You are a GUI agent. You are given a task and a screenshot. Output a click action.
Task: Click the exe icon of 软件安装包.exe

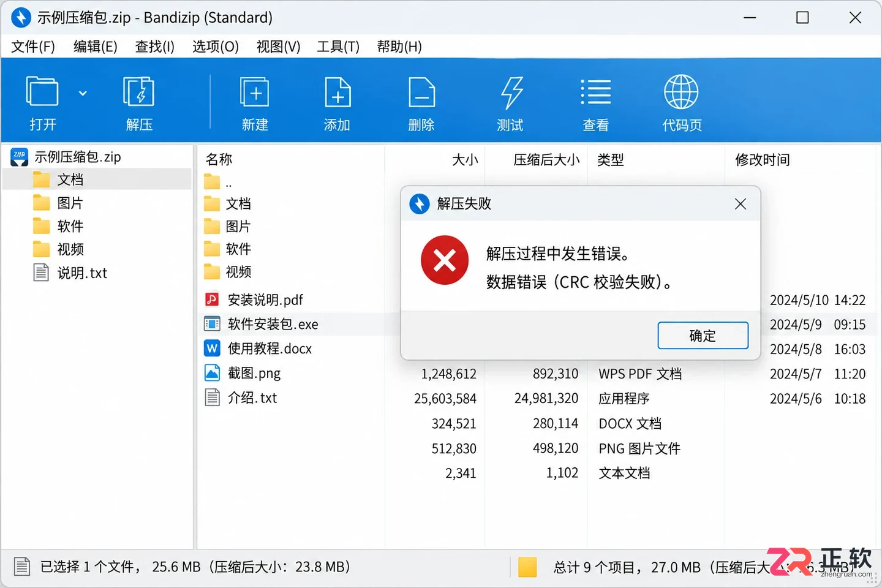212,323
